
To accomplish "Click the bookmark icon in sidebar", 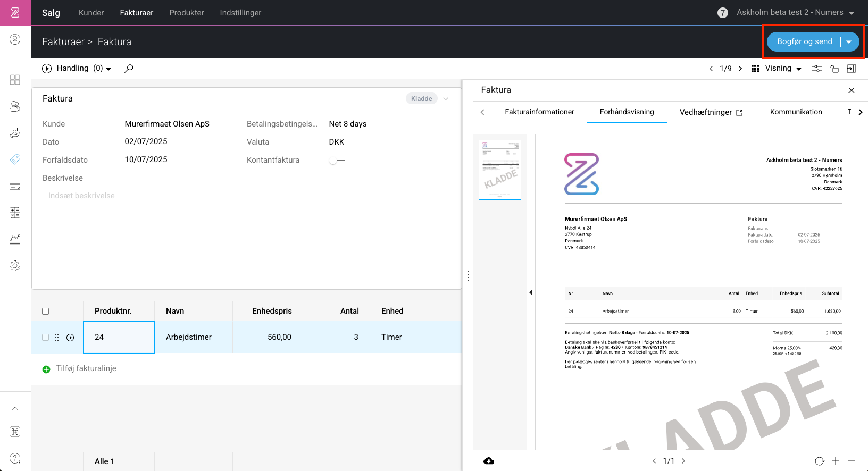I will 15,405.
